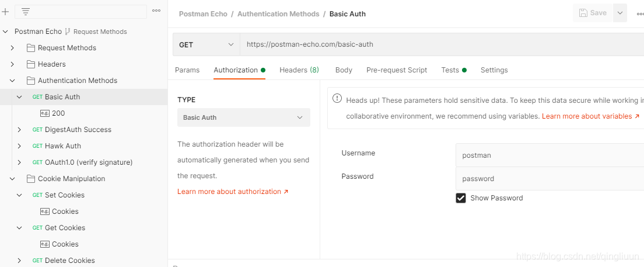Collapse the Authentication Methods folder chevron
Screen dimensions: 644x267
[x=12, y=81]
